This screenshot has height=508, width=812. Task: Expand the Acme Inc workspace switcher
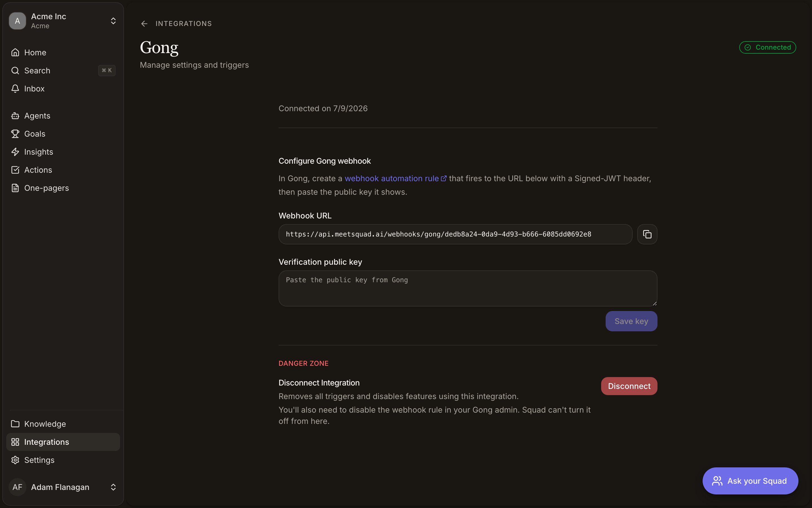(113, 21)
